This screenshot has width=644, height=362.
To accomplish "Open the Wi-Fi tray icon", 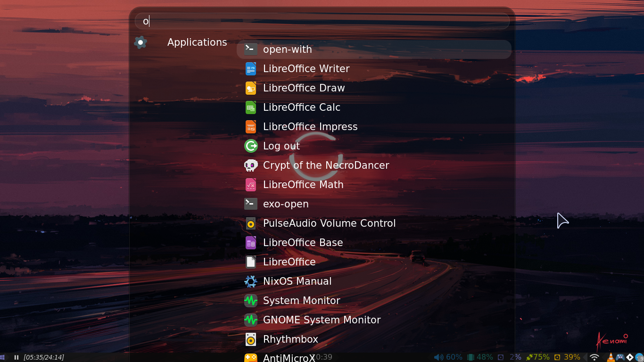I will (x=594, y=357).
